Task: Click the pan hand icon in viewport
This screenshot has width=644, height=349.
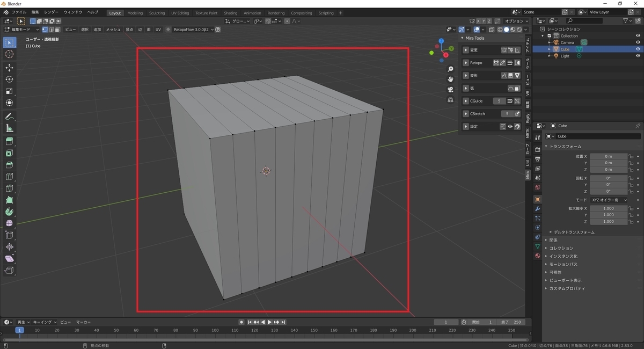Action: (x=451, y=79)
